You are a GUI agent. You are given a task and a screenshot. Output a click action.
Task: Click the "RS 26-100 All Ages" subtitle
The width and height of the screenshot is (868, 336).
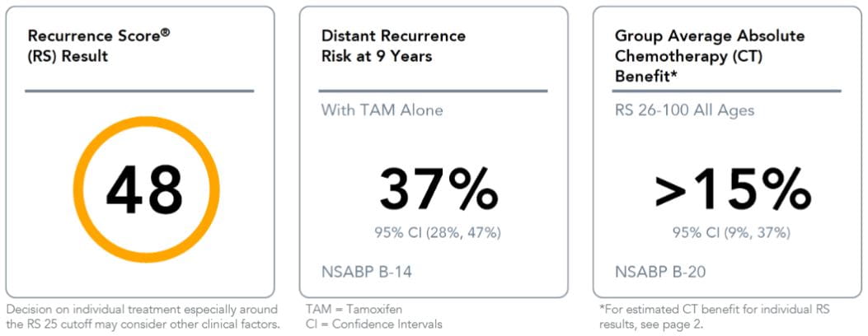pyautogui.click(x=684, y=110)
